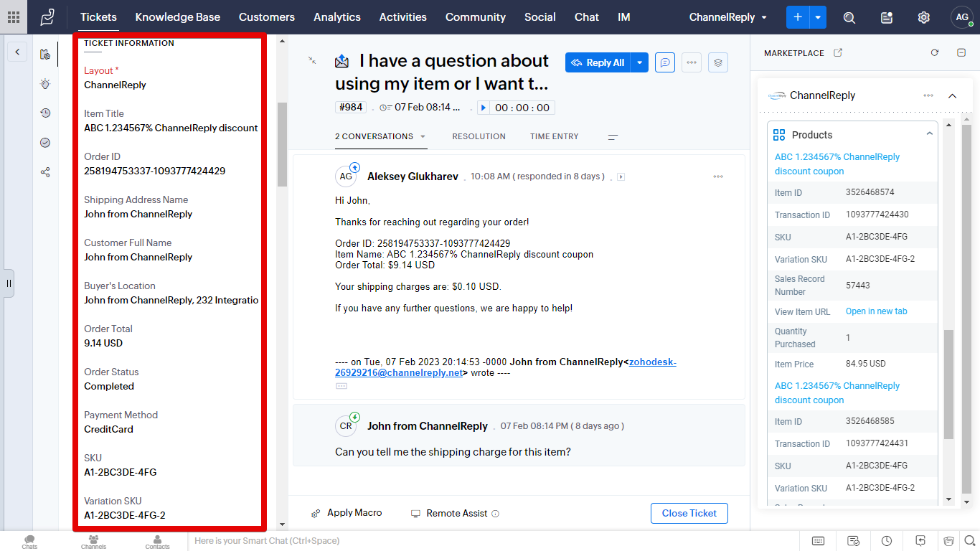Click the keyboard shortcuts icon in bottom bar
980x551 pixels.
point(818,541)
